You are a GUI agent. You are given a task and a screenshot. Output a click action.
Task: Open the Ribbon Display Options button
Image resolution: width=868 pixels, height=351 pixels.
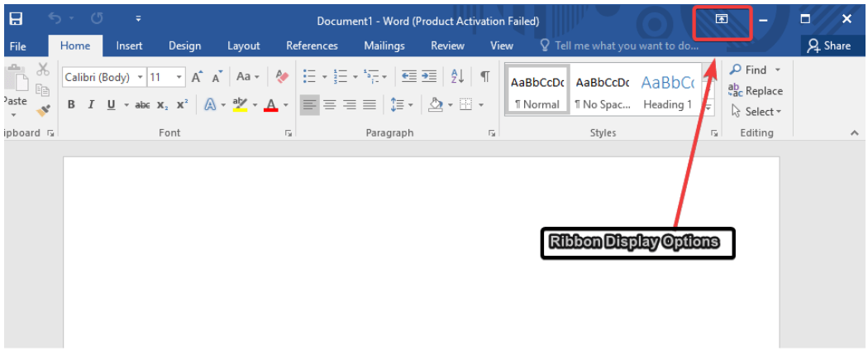(x=722, y=19)
